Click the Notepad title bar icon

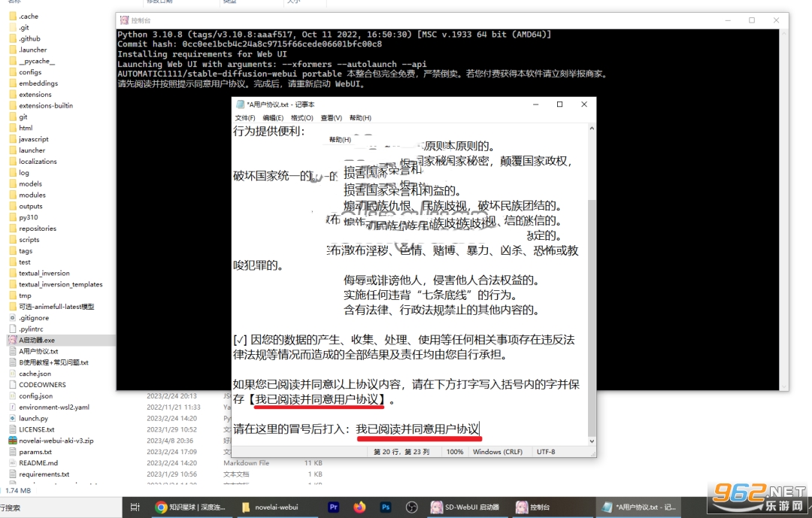coord(240,104)
